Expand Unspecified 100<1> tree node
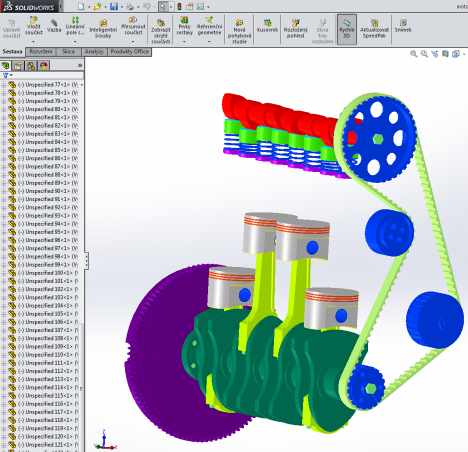The width and height of the screenshot is (468, 452). coord(4,273)
